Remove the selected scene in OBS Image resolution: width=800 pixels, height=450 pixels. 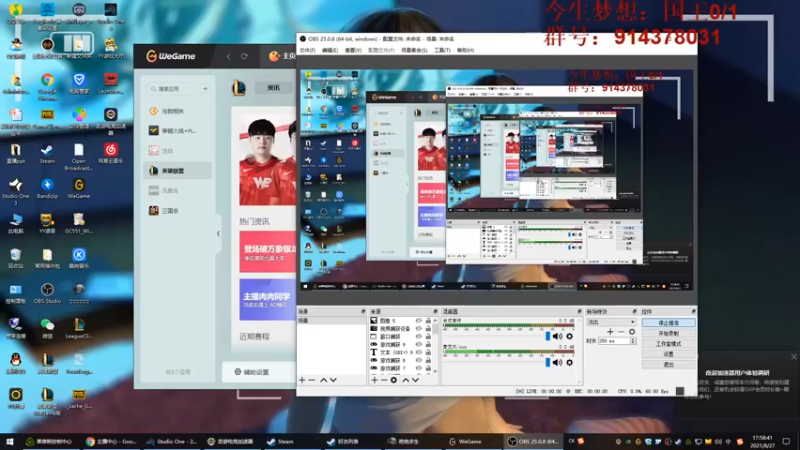point(312,380)
